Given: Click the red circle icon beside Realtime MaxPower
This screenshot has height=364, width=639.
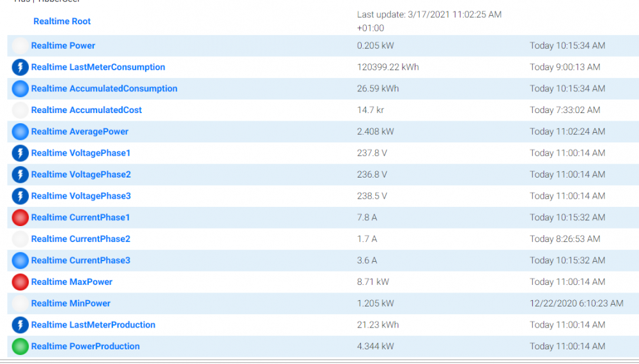Looking at the screenshot, I should tap(20, 282).
